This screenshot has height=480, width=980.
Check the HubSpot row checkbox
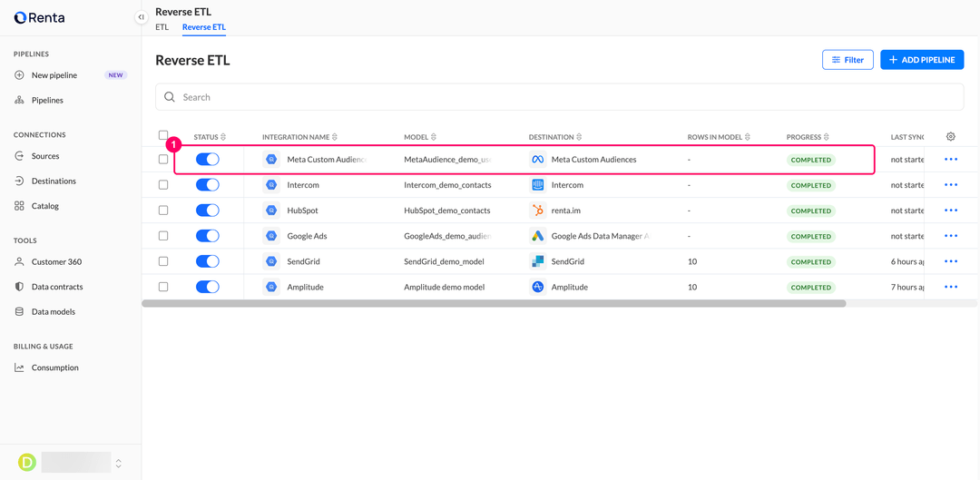pyautogui.click(x=163, y=211)
